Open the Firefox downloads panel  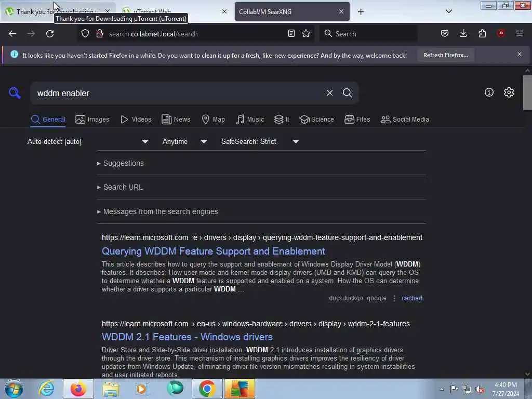click(x=463, y=34)
